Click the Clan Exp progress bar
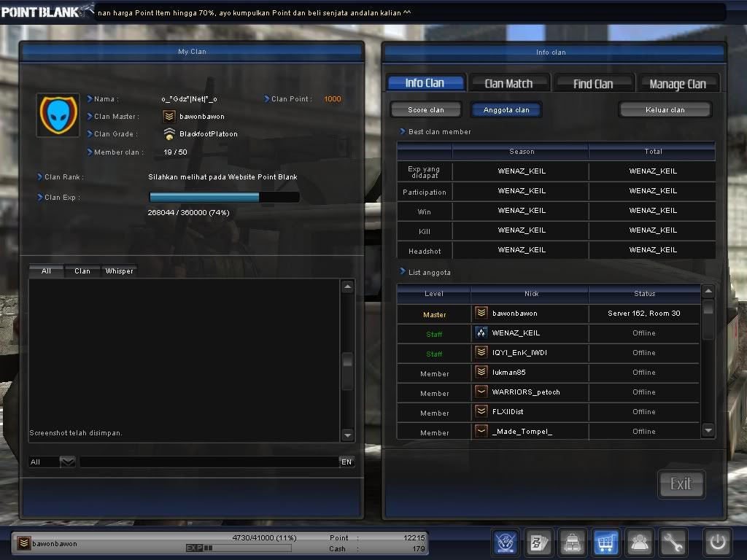The image size is (747, 560). point(225,197)
